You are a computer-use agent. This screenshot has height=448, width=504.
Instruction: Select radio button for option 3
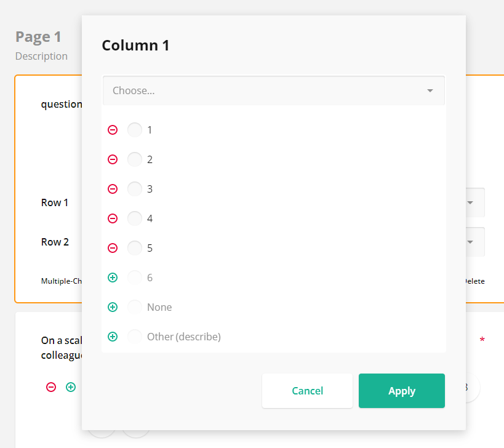(134, 189)
